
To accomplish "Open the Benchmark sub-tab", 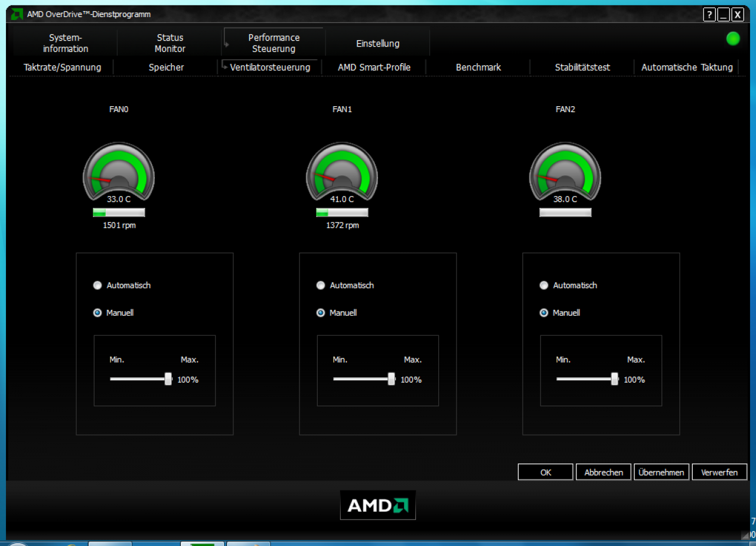I will [x=478, y=67].
